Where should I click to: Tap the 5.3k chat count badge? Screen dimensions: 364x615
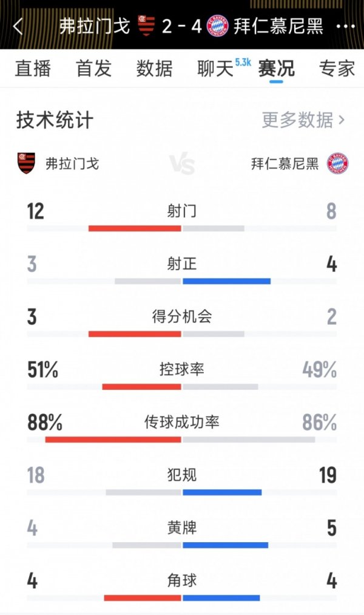click(x=243, y=62)
